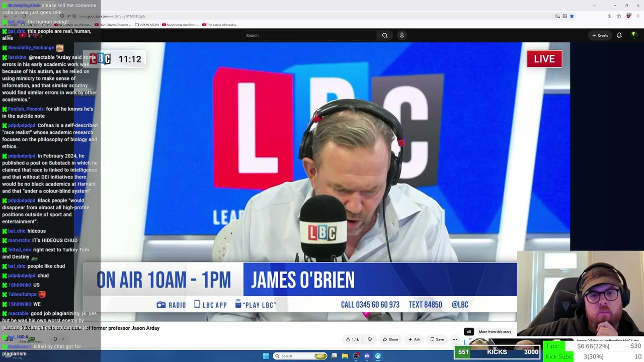
Task: Open the more actions ellipsis menu
Action: pos(455,339)
